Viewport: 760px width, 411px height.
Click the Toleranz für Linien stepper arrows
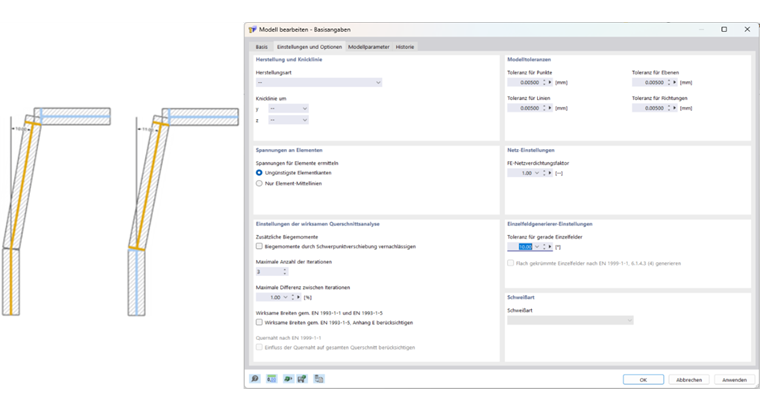544,108
